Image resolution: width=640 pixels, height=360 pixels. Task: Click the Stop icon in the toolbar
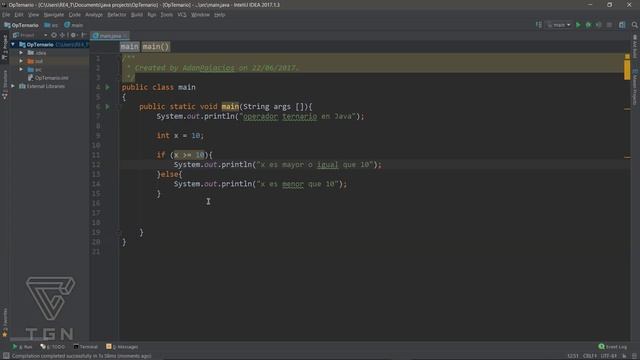tap(609, 25)
